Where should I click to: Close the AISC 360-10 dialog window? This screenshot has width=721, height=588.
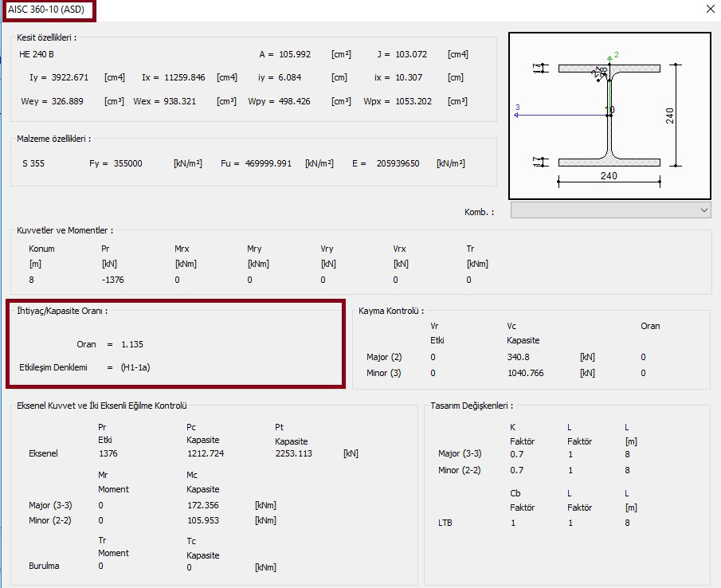[x=710, y=10]
